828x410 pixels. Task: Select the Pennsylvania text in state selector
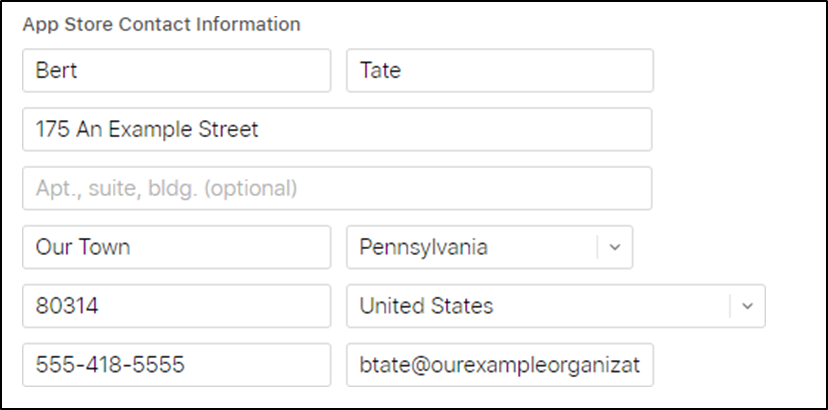(x=424, y=247)
